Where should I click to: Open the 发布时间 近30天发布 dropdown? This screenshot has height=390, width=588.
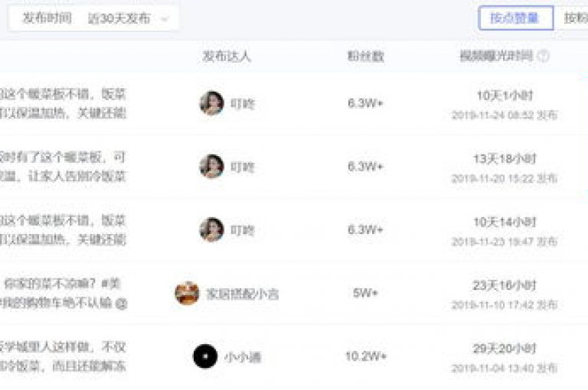tap(93, 18)
